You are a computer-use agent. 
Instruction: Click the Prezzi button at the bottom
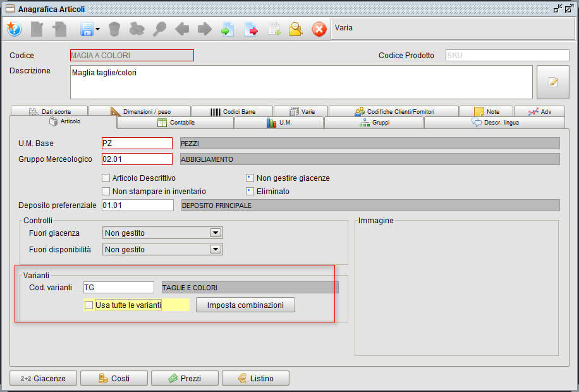tap(185, 377)
